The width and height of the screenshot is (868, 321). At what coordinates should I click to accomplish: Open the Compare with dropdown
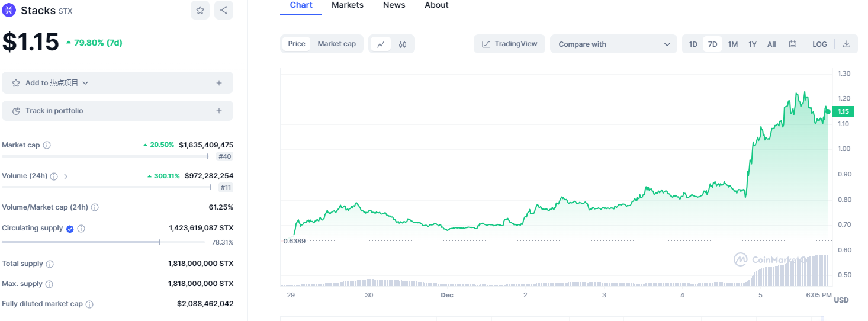click(x=613, y=44)
